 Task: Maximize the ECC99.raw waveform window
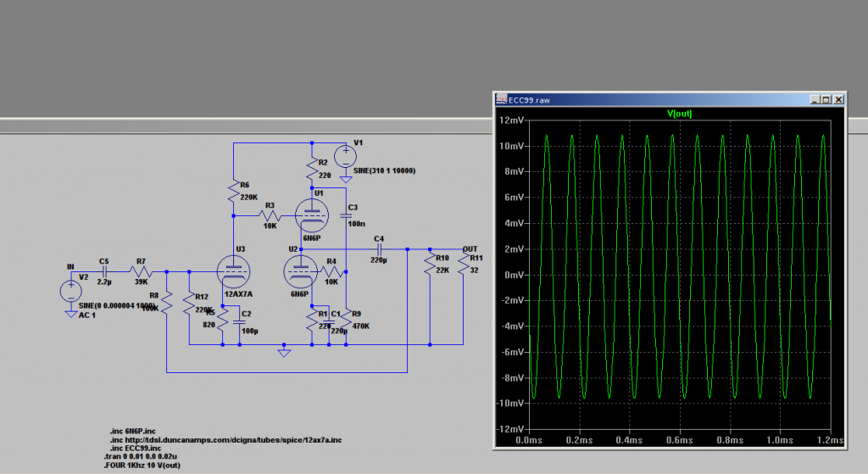tap(826, 100)
